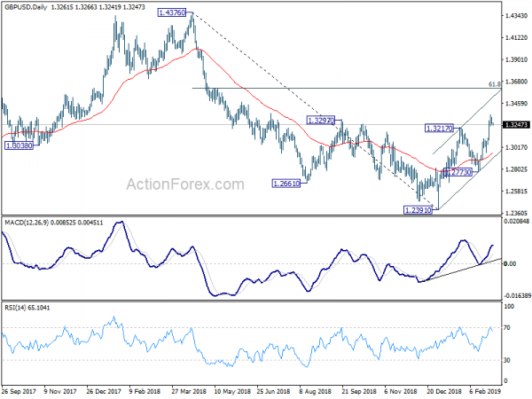Select the 1.26610 price label
Screen dimensions: 532x399
pos(286,184)
